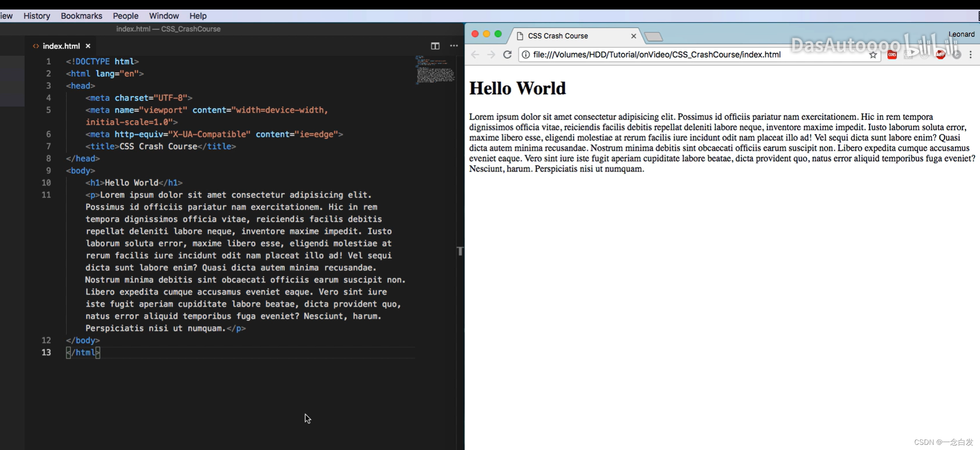This screenshot has width=980, height=450.
Task: Click the site information icon before the URL
Action: click(x=525, y=55)
